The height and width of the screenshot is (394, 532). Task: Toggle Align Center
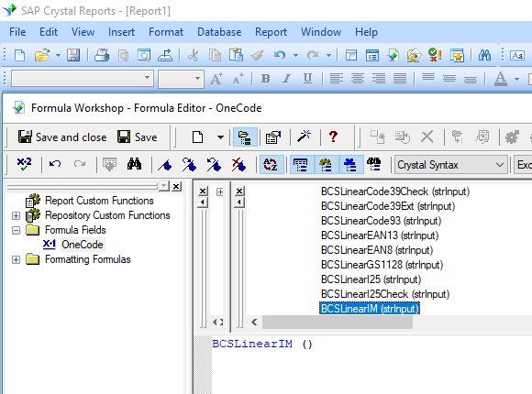point(358,78)
